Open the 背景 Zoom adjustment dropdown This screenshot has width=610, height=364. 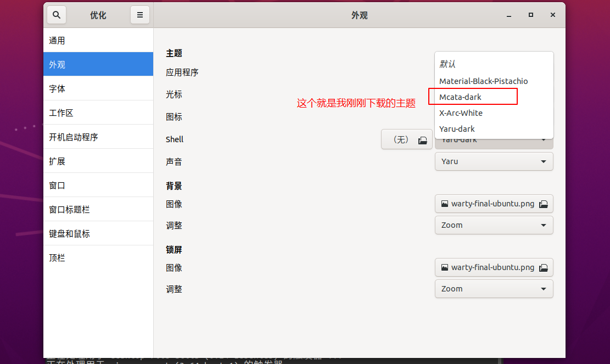click(494, 225)
